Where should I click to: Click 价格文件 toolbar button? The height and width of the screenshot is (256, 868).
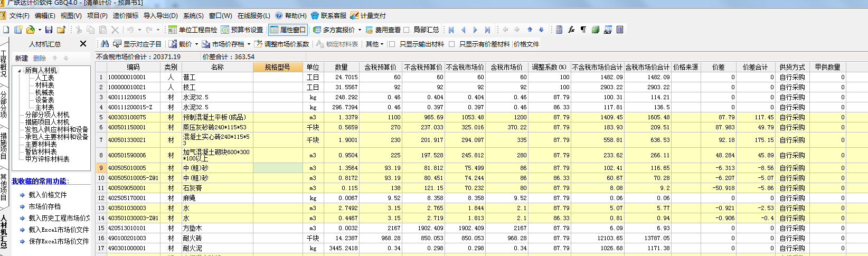(x=526, y=44)
